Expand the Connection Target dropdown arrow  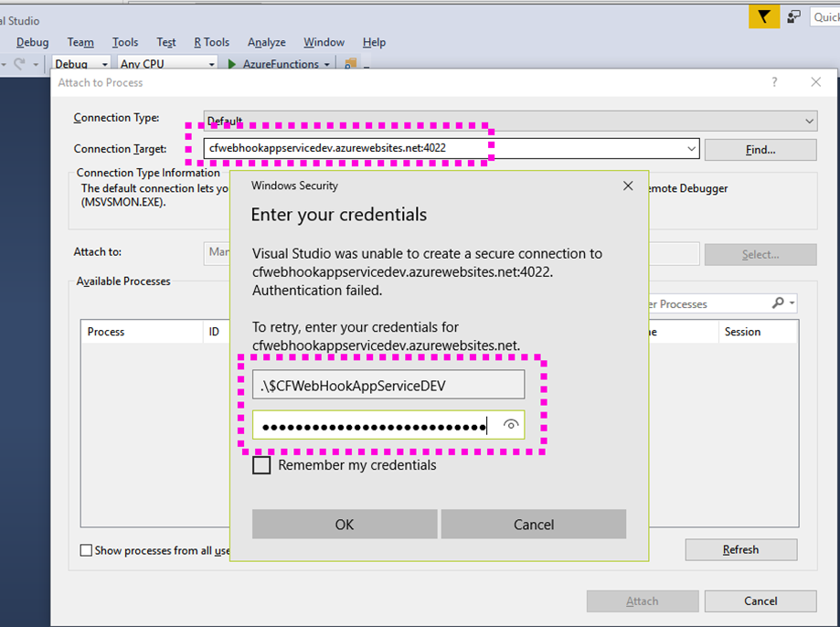(692, 148)
